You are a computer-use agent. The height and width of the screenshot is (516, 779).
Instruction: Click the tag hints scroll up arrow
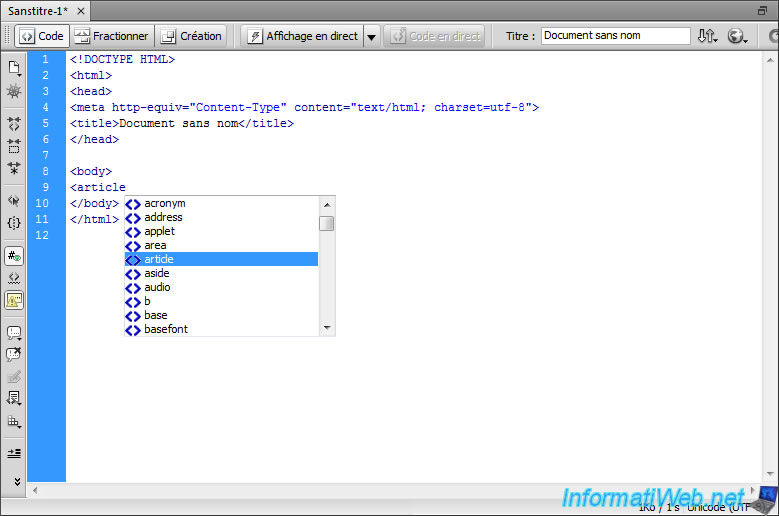(x=327, y=205)
